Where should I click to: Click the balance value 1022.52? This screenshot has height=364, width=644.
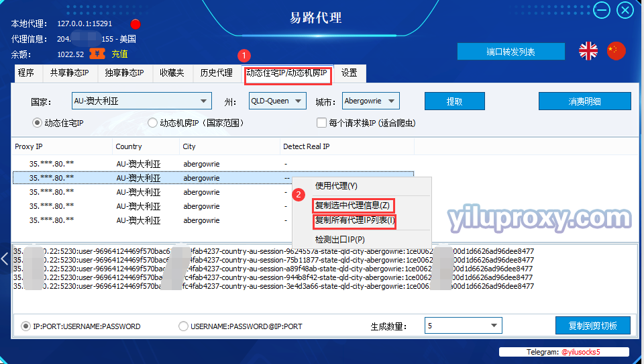[x=70, y=54]
